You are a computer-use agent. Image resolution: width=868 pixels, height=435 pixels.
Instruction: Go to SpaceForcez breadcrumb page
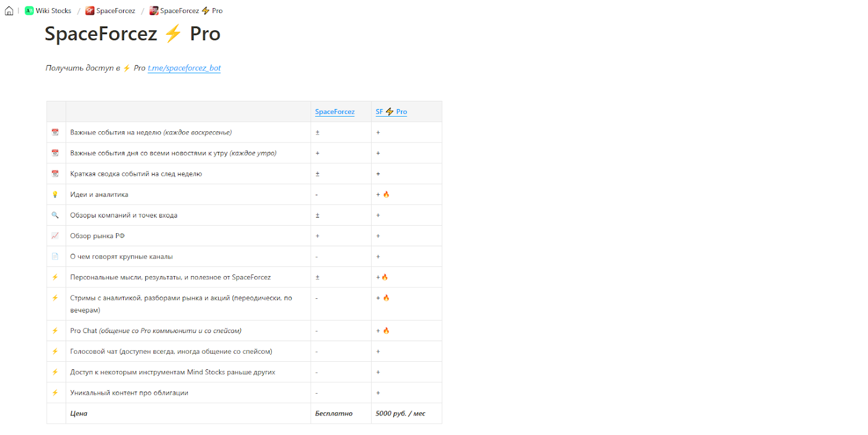(x=111, y=11)
